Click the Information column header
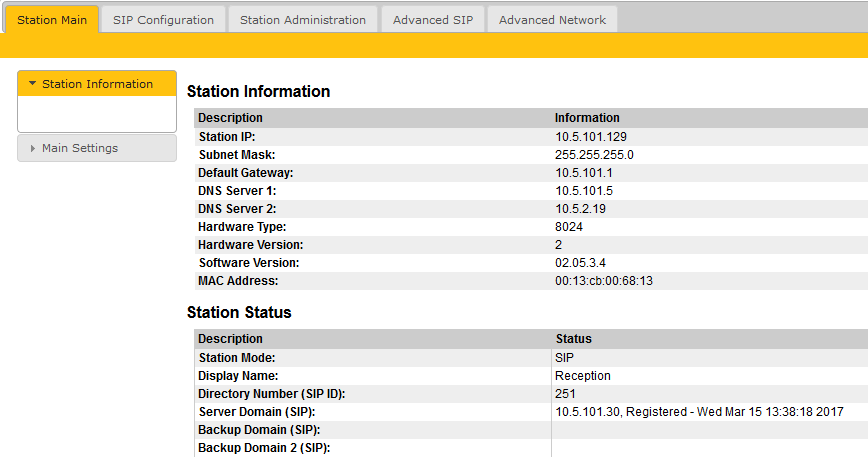The width and height of the screenshot is (868, 461). [587, 118]
